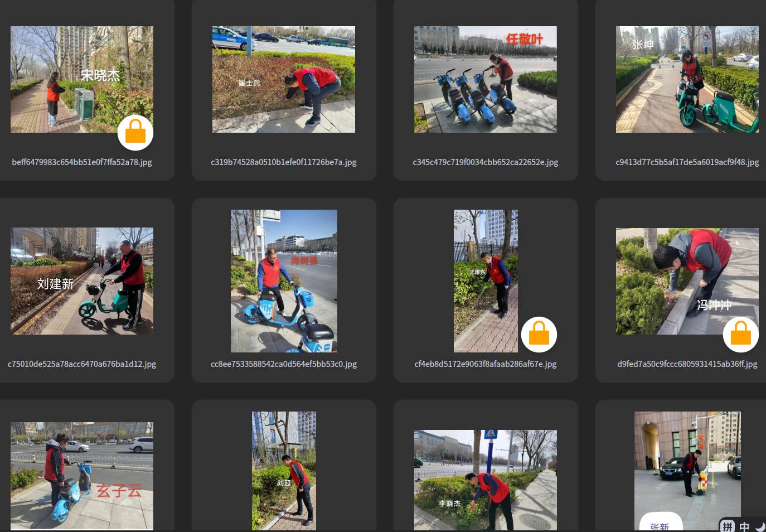This screenshot has height=532, width=766.
Task: Open the 任敬叶 photo thumbnail
Action: pos(486,79)
